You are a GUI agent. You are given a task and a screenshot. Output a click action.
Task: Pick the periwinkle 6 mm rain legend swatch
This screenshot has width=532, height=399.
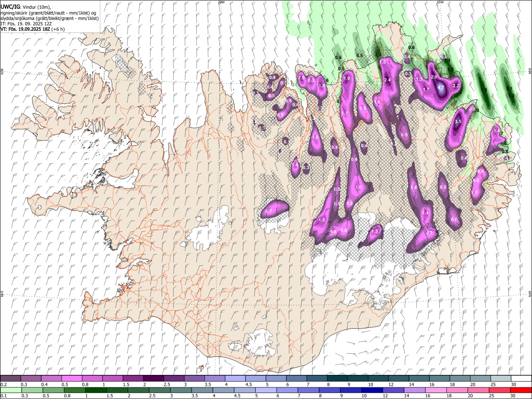point(287,390)
